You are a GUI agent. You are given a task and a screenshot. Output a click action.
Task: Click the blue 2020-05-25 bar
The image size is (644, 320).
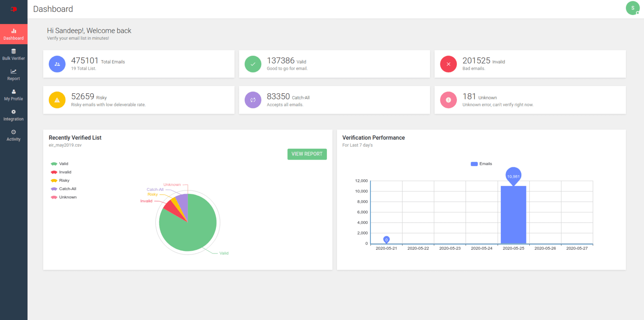coord(513,215)
